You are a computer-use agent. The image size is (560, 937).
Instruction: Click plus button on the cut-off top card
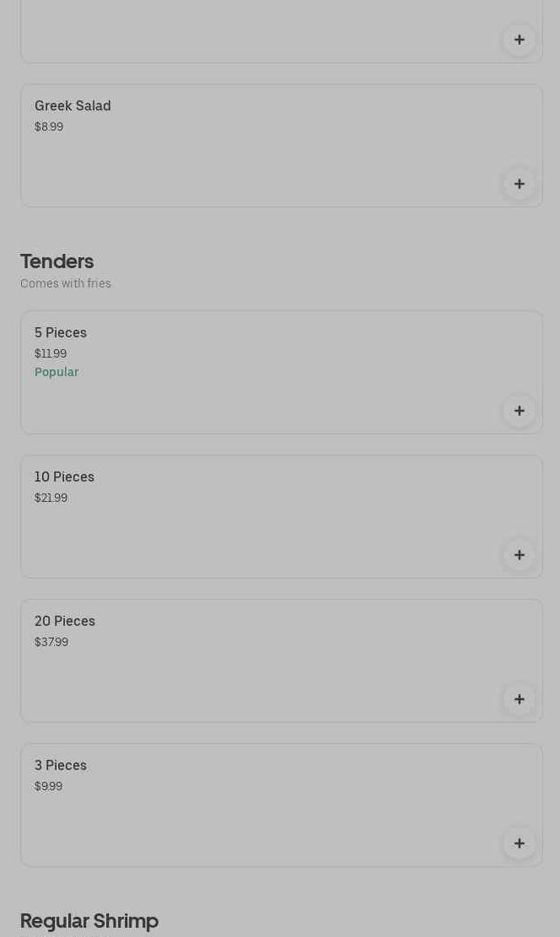[x=519, y=40]
